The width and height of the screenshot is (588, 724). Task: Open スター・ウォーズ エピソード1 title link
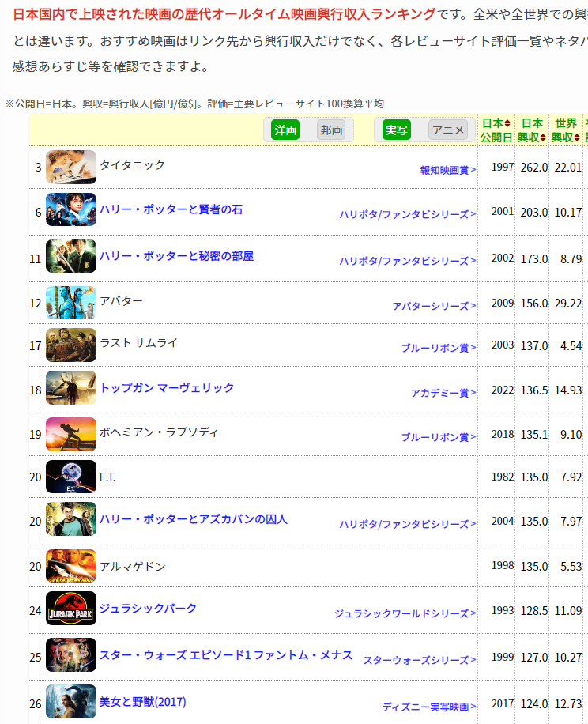coord(226,654)
